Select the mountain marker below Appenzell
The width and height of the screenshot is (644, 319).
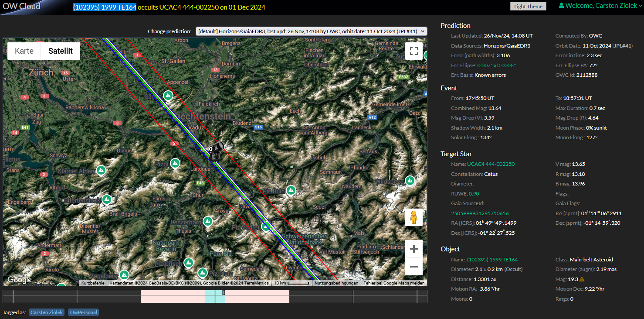[168, 95]
